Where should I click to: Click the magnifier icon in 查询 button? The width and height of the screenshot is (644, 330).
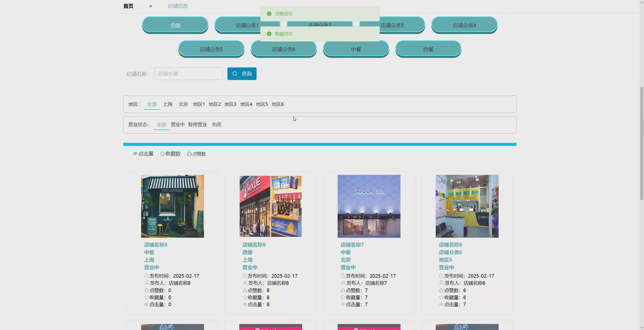pyautogui.click(x=235, y=74)
